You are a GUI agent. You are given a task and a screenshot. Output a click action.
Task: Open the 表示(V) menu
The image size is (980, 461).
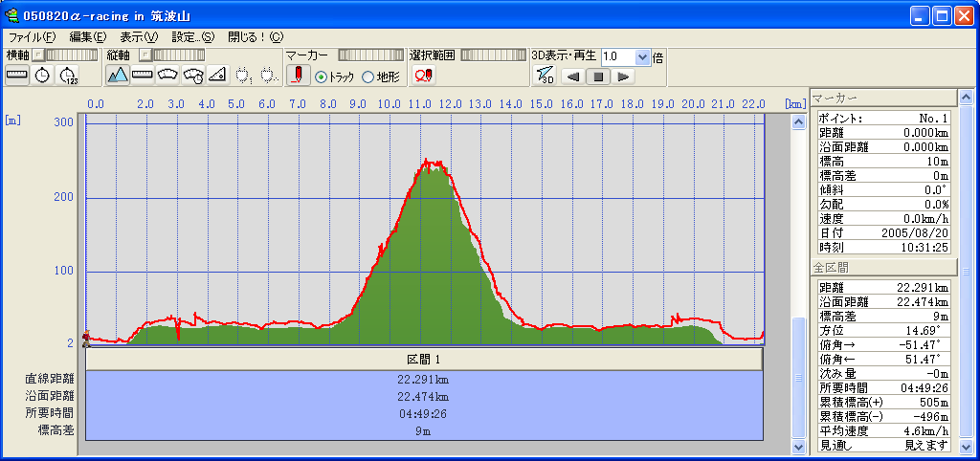click(x=139, y=36)
